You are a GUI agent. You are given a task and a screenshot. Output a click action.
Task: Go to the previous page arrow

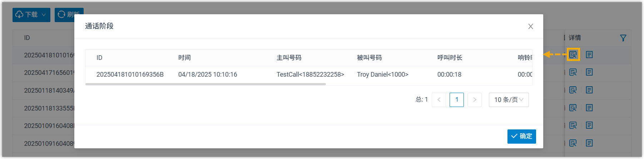click(x=439, y=100)
